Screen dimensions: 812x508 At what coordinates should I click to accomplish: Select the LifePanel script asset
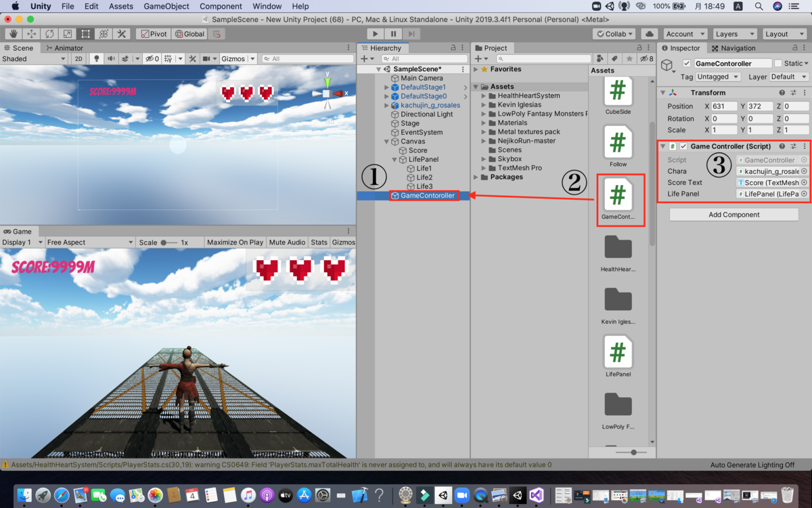click(x=618, y=356)
